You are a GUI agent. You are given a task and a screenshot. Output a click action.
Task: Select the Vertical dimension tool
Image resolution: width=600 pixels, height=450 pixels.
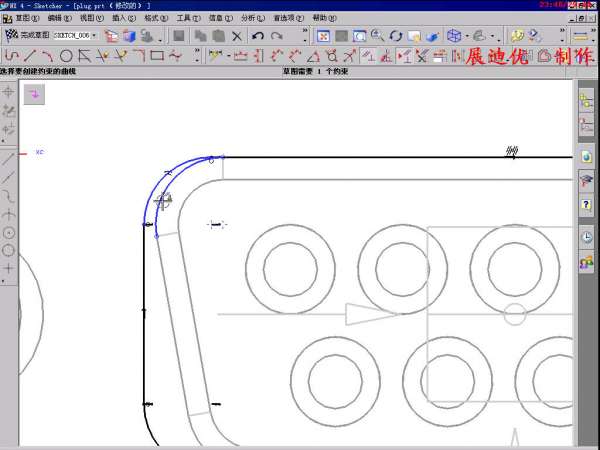[259, 56]
